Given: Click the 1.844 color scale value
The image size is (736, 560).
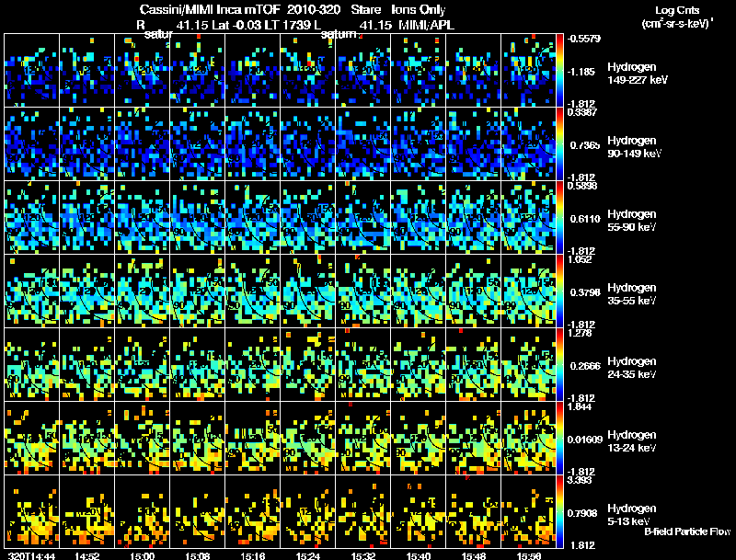Looking at the screenshot, I should [x=580, y=406].
